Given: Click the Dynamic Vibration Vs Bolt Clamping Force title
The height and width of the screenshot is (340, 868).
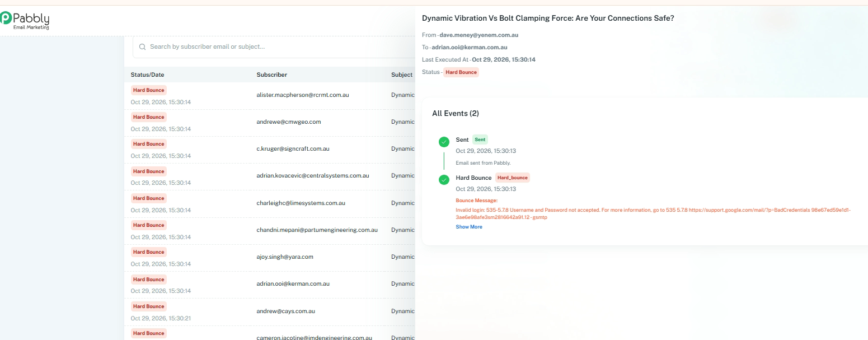Looking at the screenshot, I should [x=548, y=18].
